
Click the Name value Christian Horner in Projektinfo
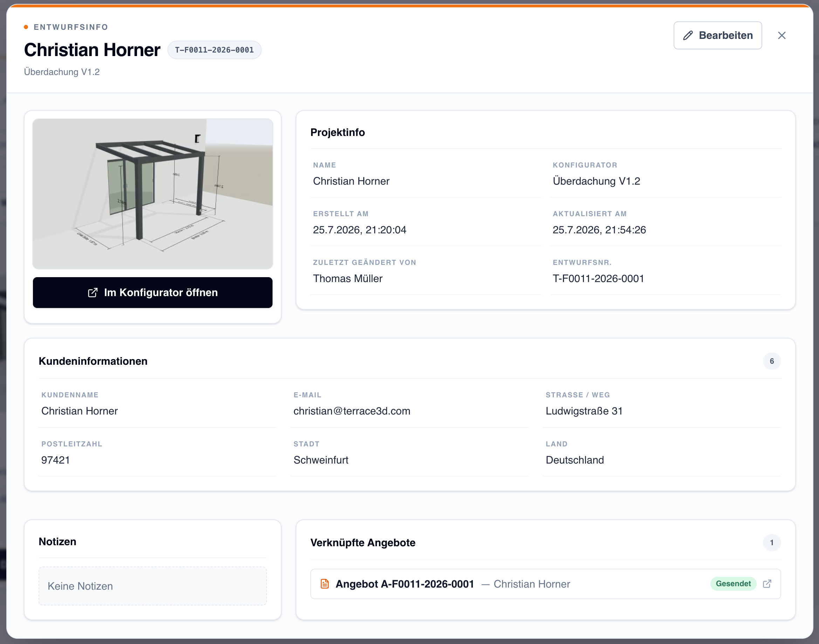[351, 181]
